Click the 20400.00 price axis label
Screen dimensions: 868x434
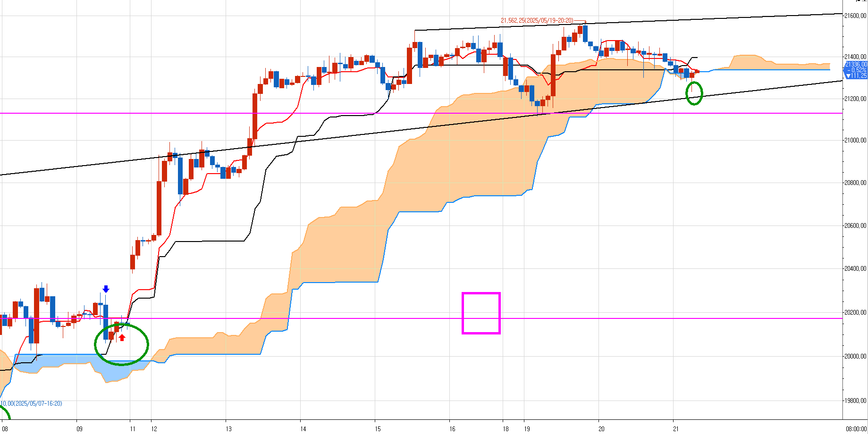click(x=855, y=268)
